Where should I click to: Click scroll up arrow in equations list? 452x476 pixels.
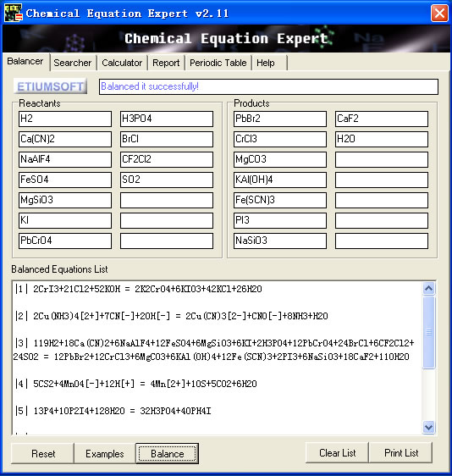click(x=428, y=288)
